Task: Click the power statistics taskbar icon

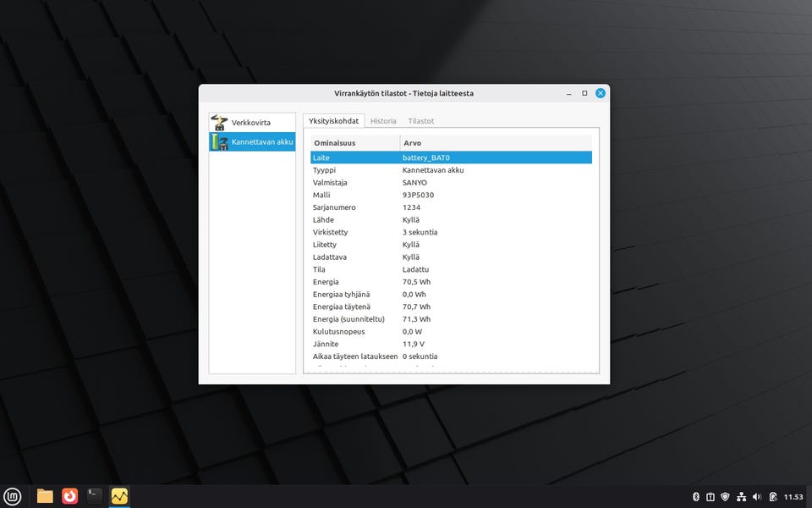Action: pyautogui.click(x=119, y=497)
